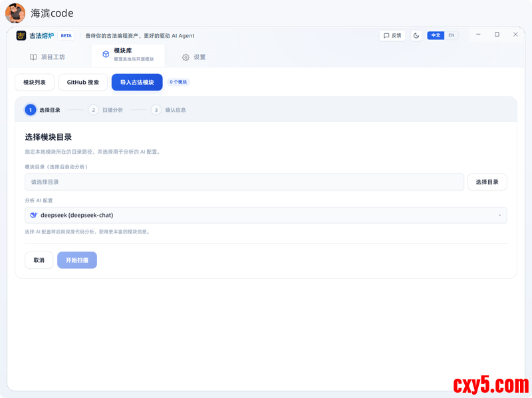The width and height of the screenshot is (532, 398).
Task: Click the 模块库 cube icon
Action: [106, 55]
